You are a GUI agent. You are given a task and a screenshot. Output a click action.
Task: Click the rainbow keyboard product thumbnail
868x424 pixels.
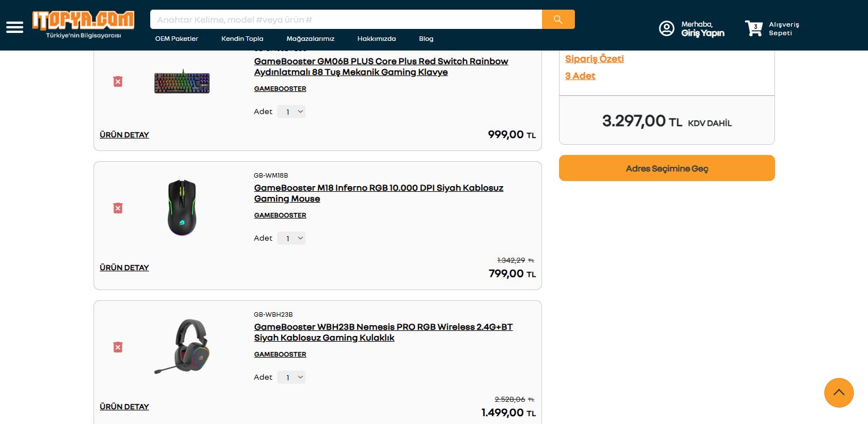pos(182,82)
